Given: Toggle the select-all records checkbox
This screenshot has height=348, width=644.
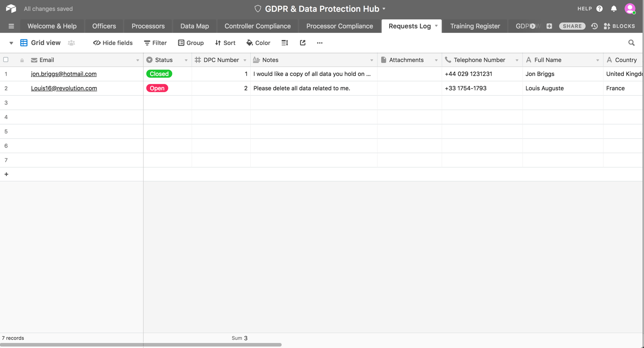Looking at the screenshot, I should point(6,59).
